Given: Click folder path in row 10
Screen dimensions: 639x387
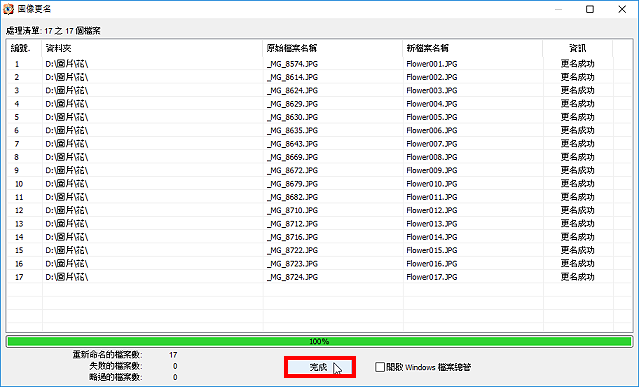Looking at the screenshot, I should point(66,184).
